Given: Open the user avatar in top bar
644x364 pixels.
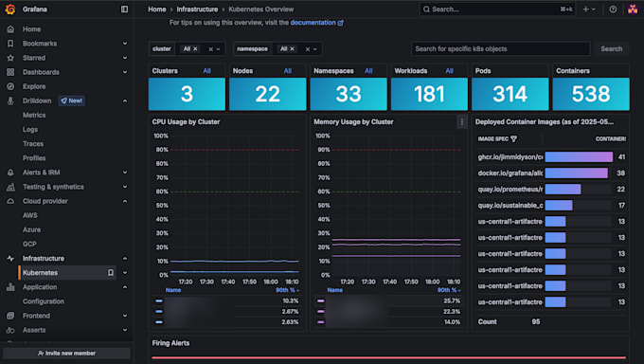Looking at the screenshot, I should [x=633, y=9].
